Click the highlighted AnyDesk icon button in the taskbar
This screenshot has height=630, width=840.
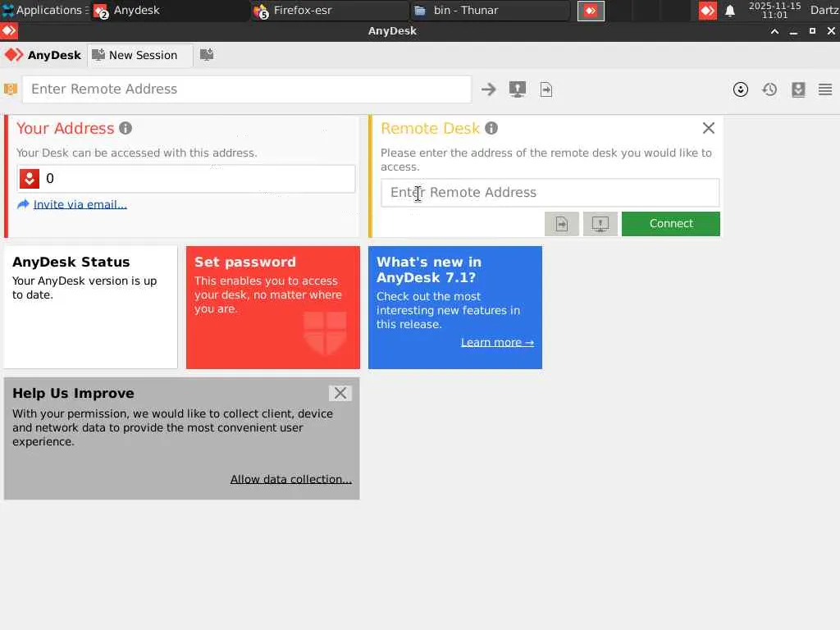click(x=591, y=11)
